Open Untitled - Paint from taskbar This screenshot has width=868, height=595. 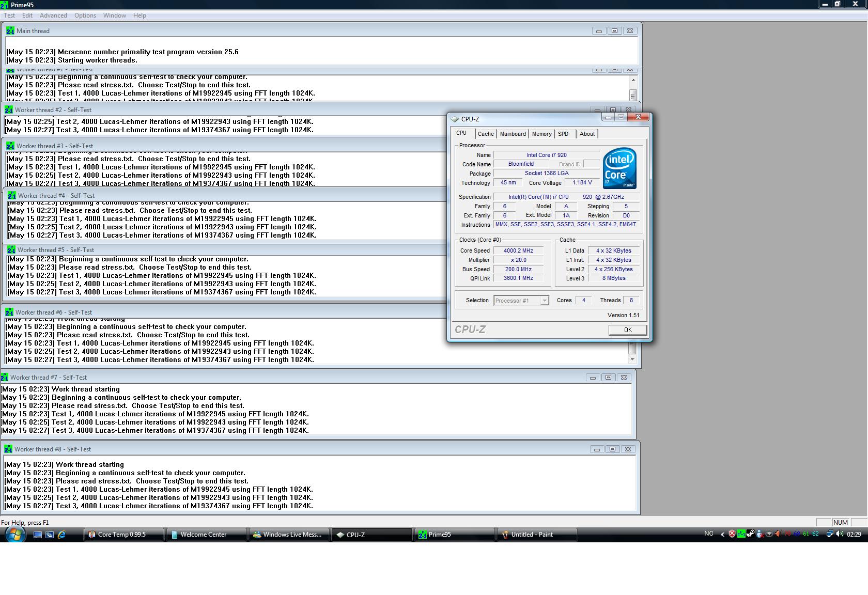click(536, 535)
